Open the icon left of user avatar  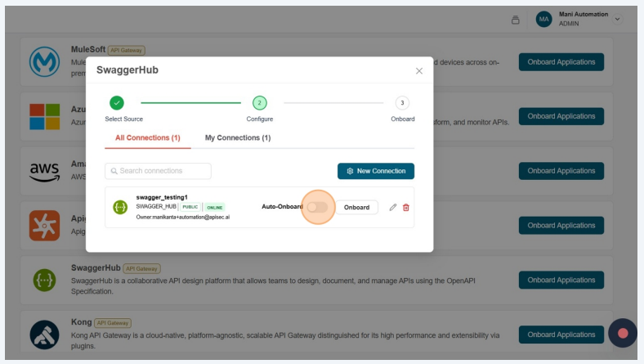coord(516,20)
